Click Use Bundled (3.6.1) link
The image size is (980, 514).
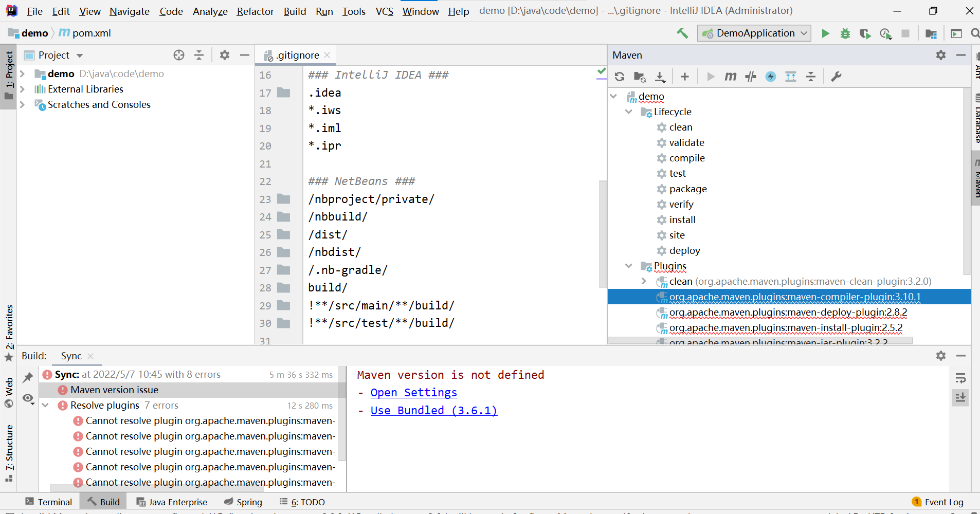coord(433,411)
